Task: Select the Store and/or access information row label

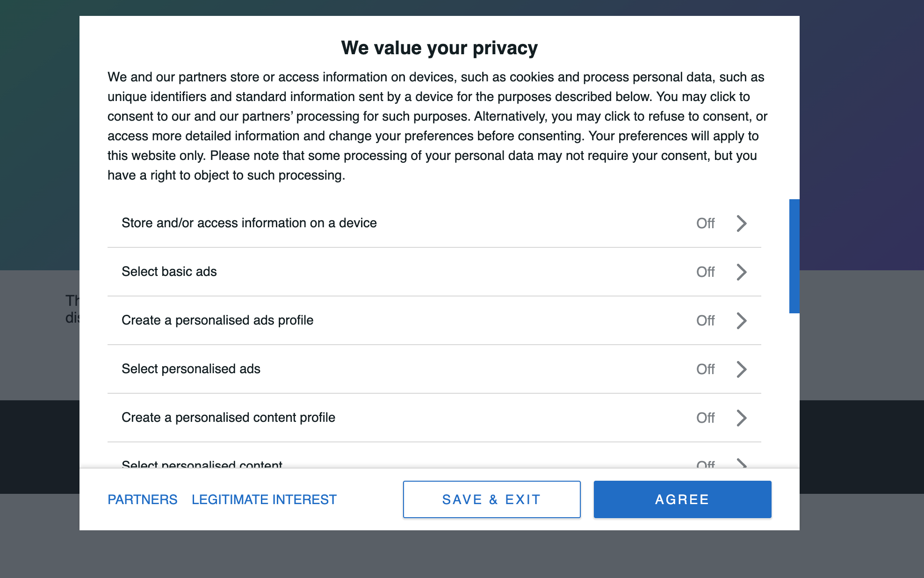Action: (x=249, y=223)
